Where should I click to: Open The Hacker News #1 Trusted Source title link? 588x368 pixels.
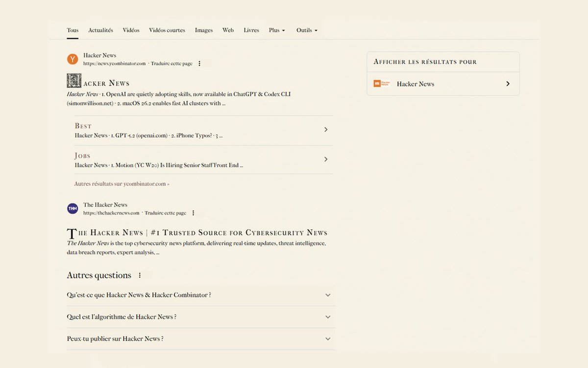(x=197, y=233)
